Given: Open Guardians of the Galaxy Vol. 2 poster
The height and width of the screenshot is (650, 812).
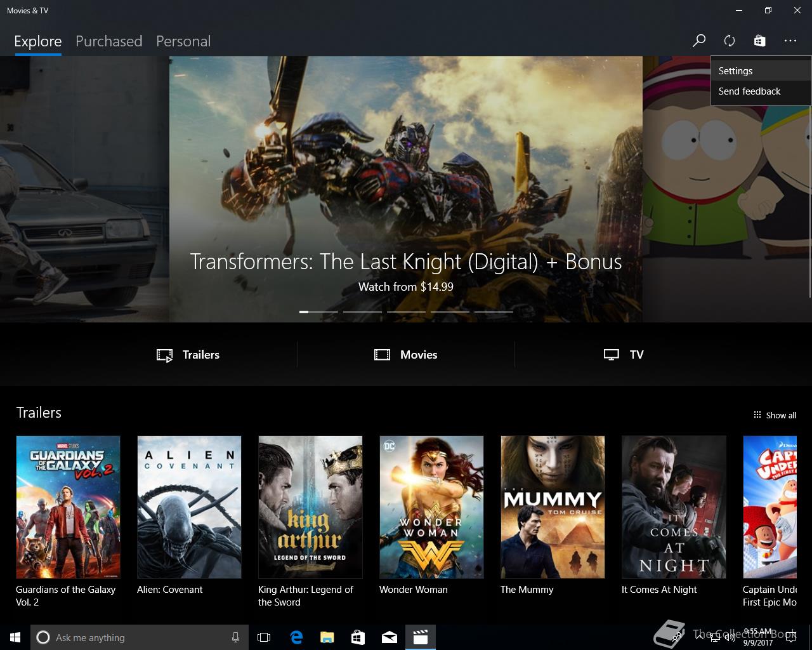Looking at the screenshot, I should point(68,507).
